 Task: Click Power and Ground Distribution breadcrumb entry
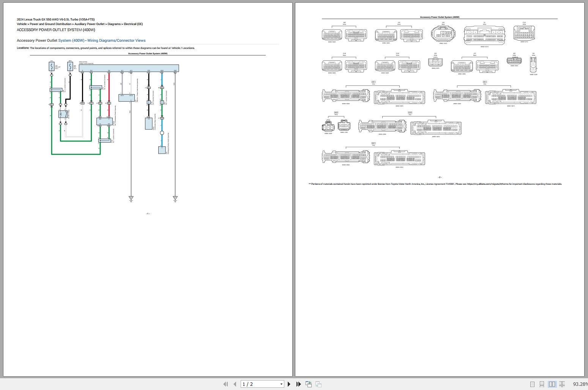click(x=50, y=24)
